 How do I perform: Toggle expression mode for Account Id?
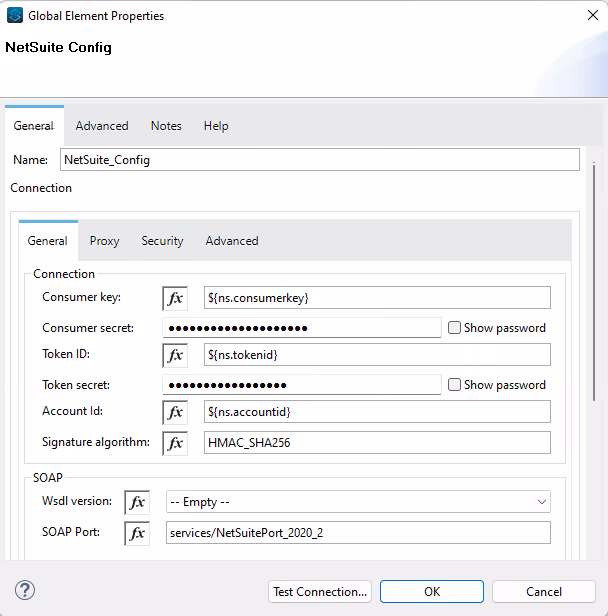click(175, 412)
